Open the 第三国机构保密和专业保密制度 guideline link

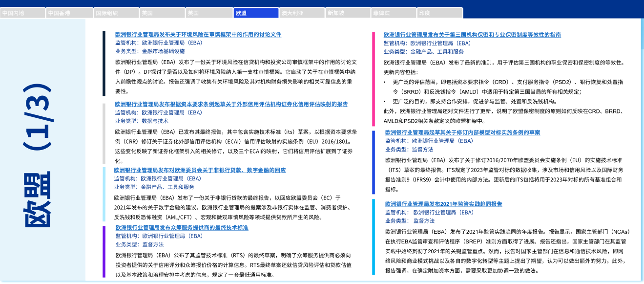472,35
